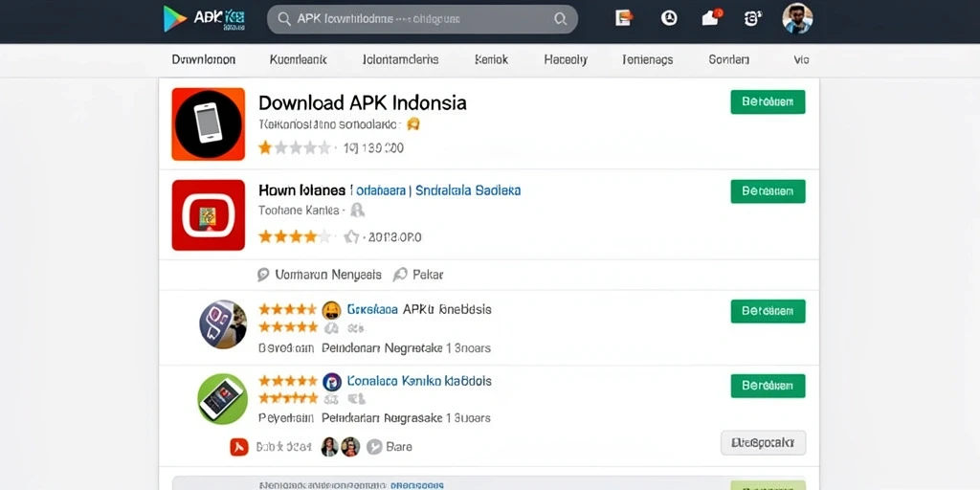Focus the APK search input field
980x490 pixels.
pyautogui.click(x=422, y=19)
